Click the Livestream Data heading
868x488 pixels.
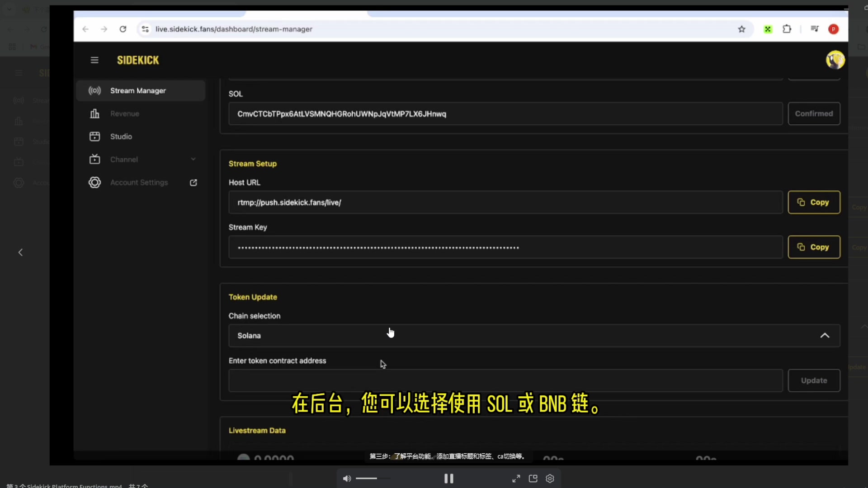[257, 431]
